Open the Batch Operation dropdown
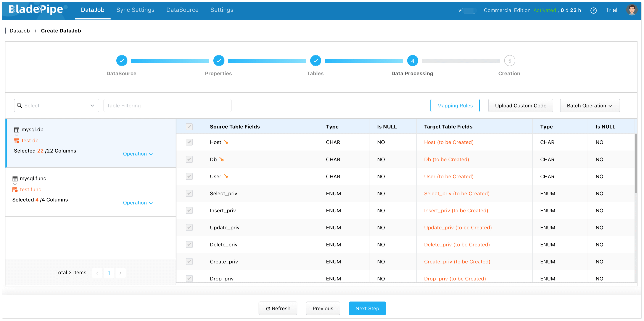 (x=590, y=106)
